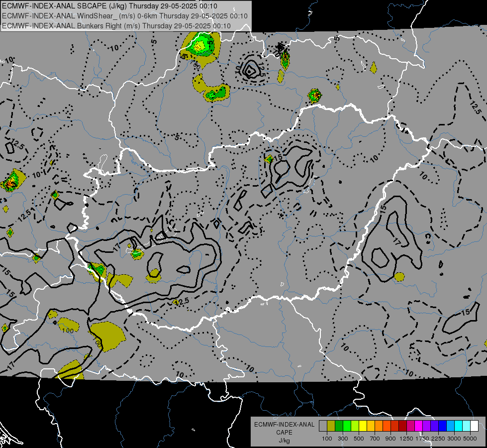This screenshot has width=487, height=448.
Task: Click the Bunkers Right (m/s) title line
Action: [x=116, y=26]
